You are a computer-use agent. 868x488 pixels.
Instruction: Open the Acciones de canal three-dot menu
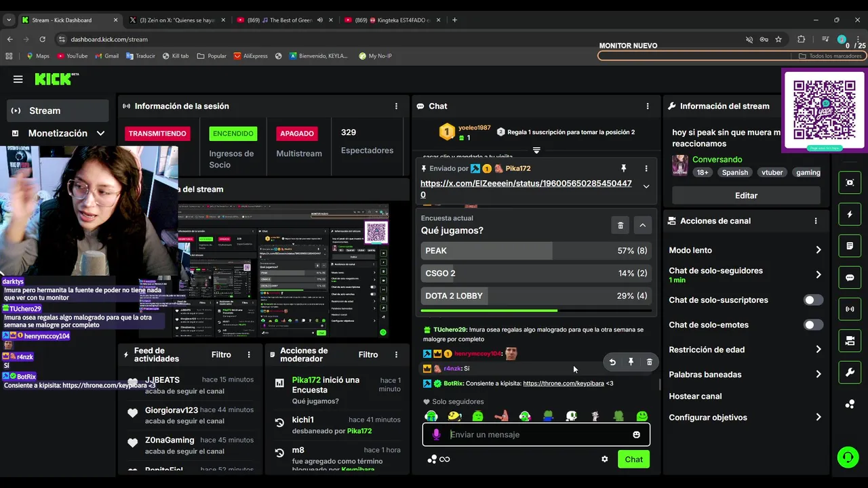pos(816,221)
